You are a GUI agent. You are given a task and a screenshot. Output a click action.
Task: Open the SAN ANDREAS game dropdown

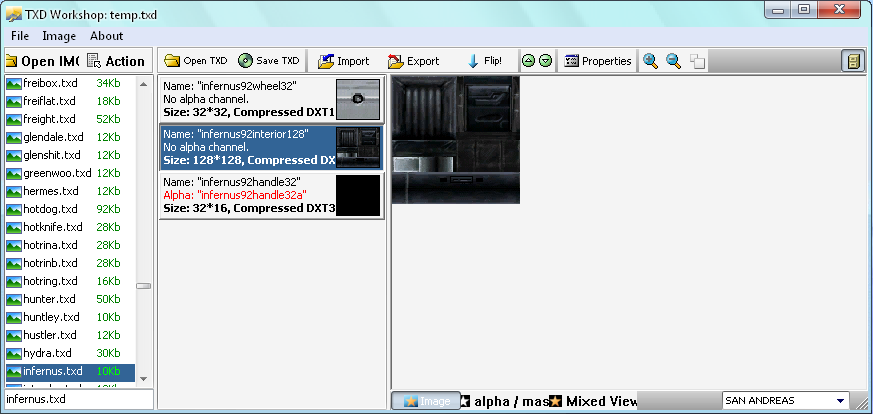(x=786, y=401)
